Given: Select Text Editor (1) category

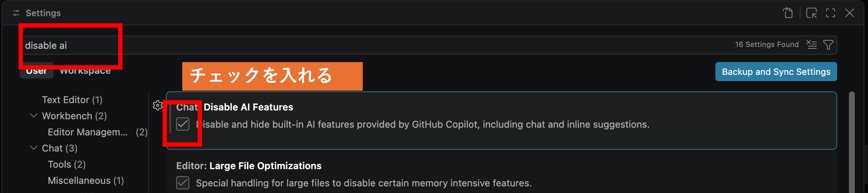Looking at the screenshot, I should click(x=72, y=100).
